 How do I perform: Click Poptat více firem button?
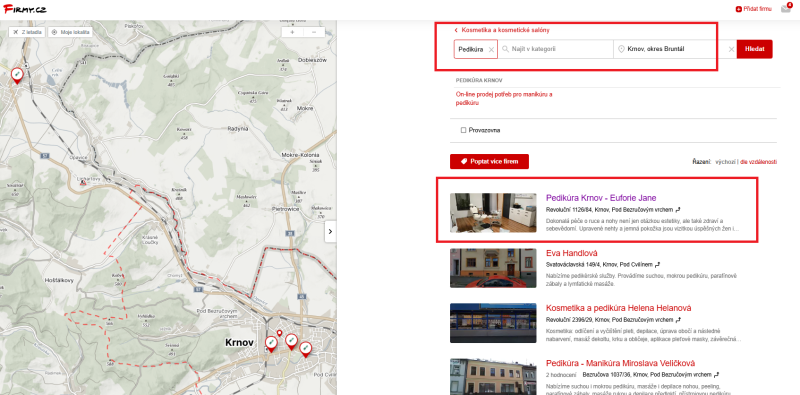489,161
